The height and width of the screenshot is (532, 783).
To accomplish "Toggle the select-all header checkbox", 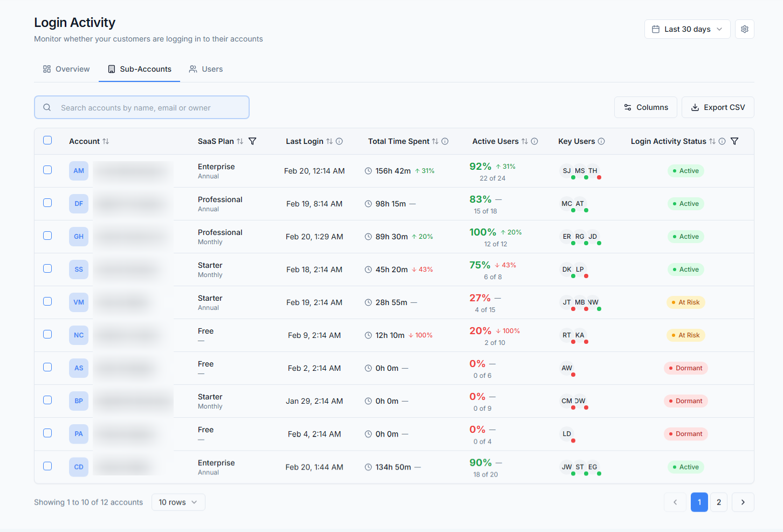I will tap(47, 140).
